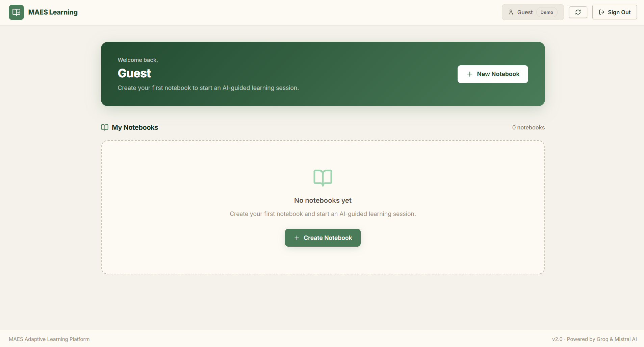Click the plus icon in New Notebook
The height and width of the screenshot is (347, 644).
click(470, 74)
